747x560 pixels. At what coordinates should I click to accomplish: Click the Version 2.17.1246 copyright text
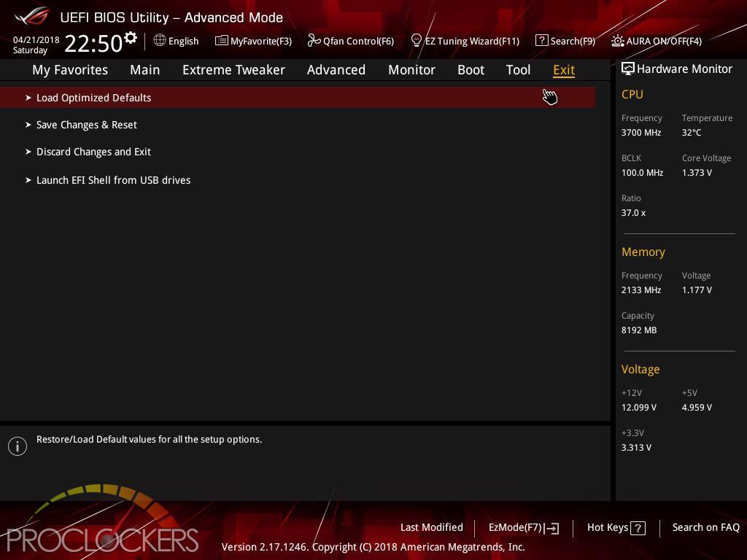click(373, 547)
